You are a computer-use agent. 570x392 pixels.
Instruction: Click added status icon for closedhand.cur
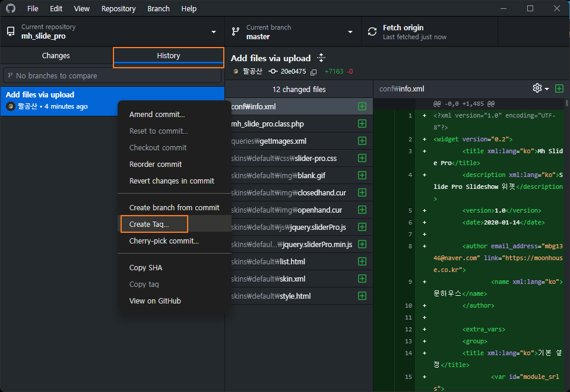tap(362, 192)
